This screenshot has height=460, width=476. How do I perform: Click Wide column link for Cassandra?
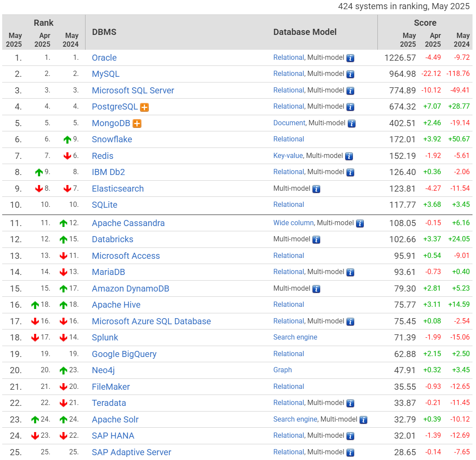[293, 223]
